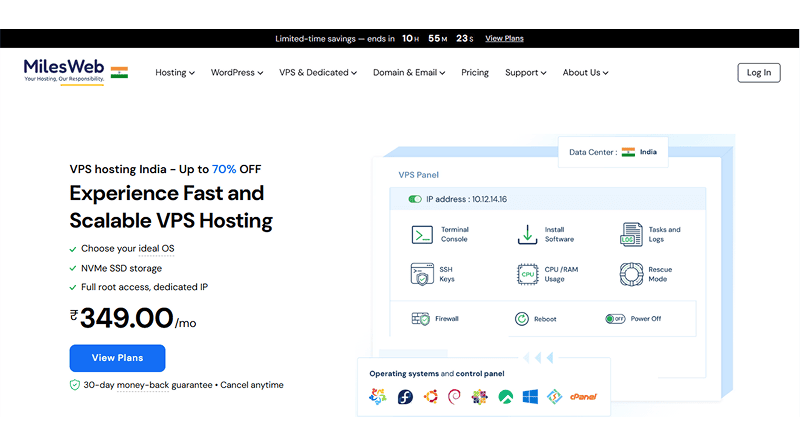Click the Log In button
The height and width of the screenshot is (445, 800).
click(x=759, y=72)
